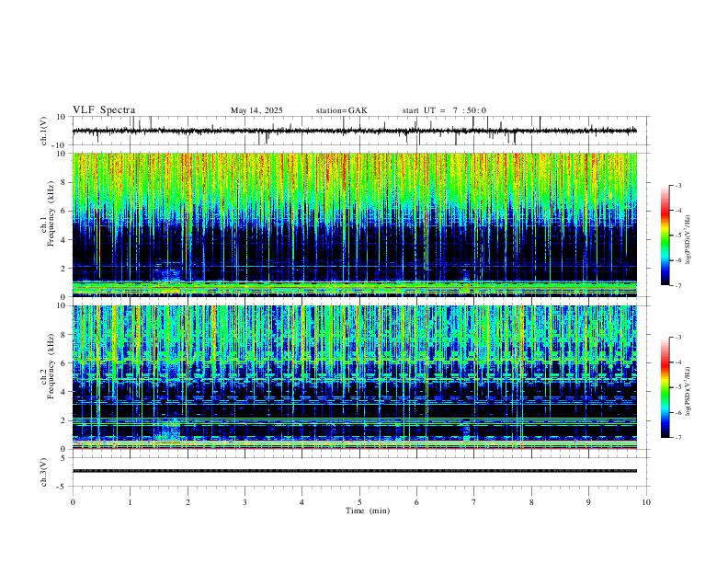Viewport: 728px width, 563px height.
Task: Click the ch.1 color bar "log(PSD)" label
Action: (688, 240)
